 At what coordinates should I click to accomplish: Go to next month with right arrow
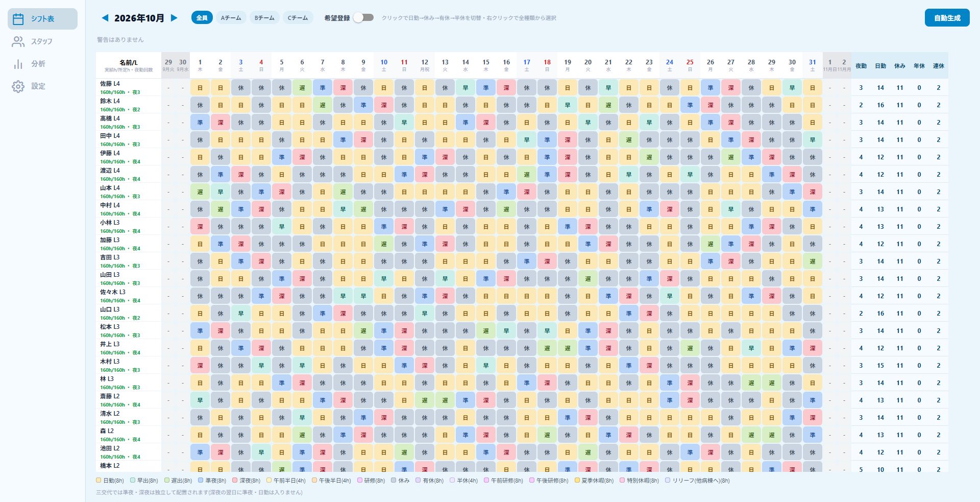click(174, 18)
